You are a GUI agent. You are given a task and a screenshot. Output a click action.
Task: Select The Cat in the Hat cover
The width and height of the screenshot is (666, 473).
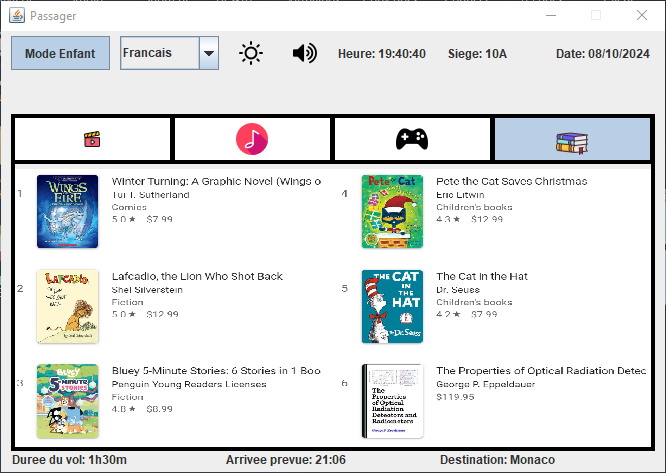tap(392, 306)
